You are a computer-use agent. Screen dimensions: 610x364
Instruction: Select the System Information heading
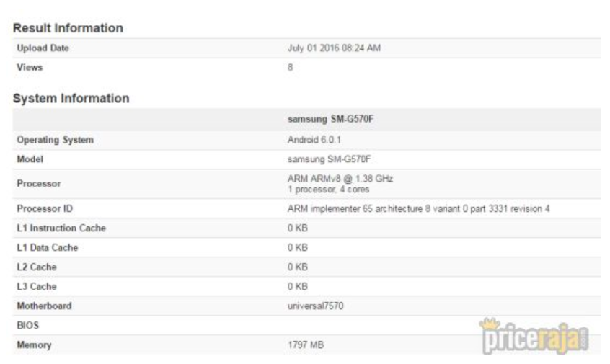71,99
